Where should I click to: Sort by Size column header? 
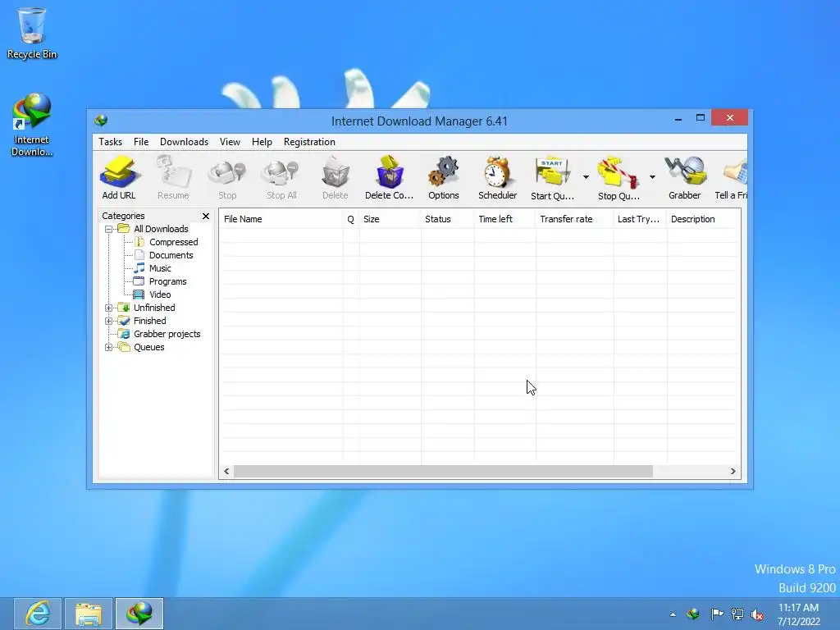coord(390,219)
